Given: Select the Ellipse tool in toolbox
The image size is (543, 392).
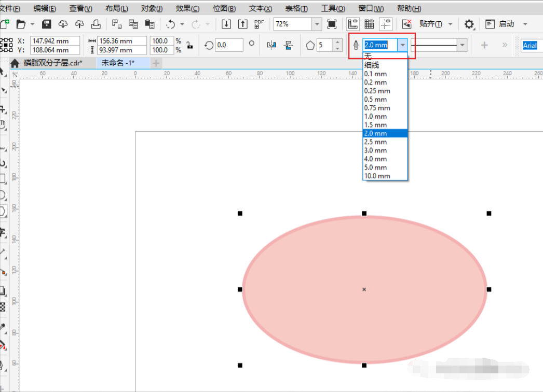Looking at the screenshot, I should coord(3,195).
